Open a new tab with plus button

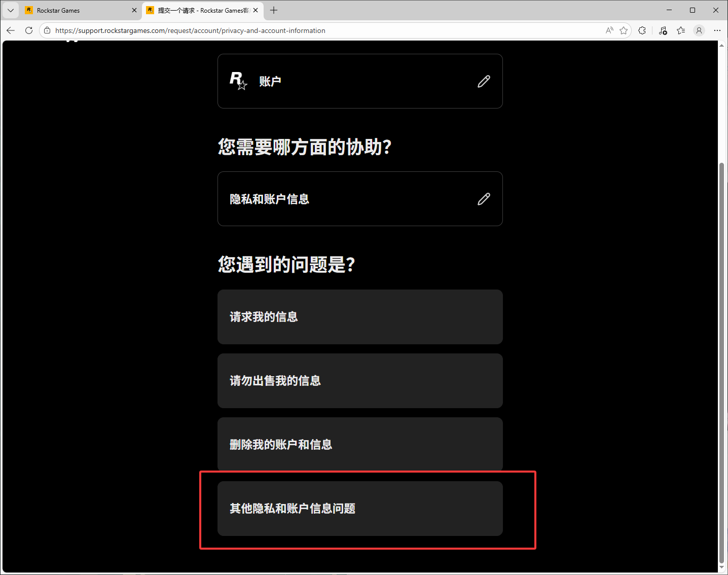[274, 10]
